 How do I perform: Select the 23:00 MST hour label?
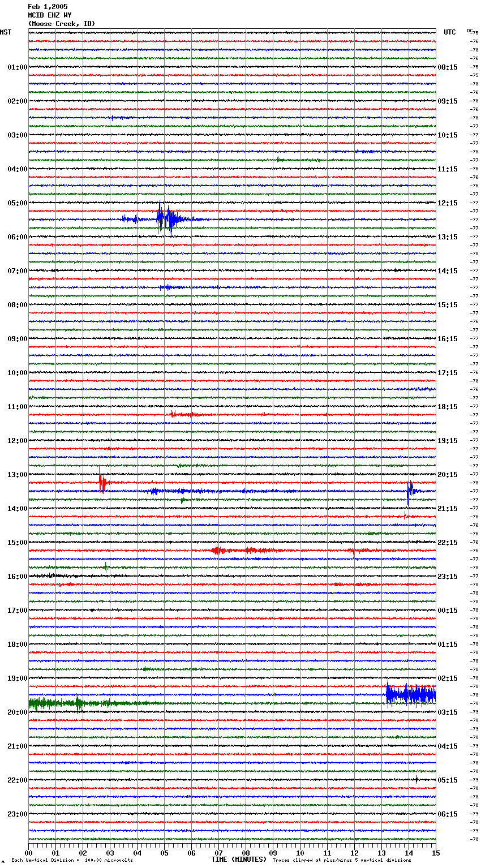18,814
